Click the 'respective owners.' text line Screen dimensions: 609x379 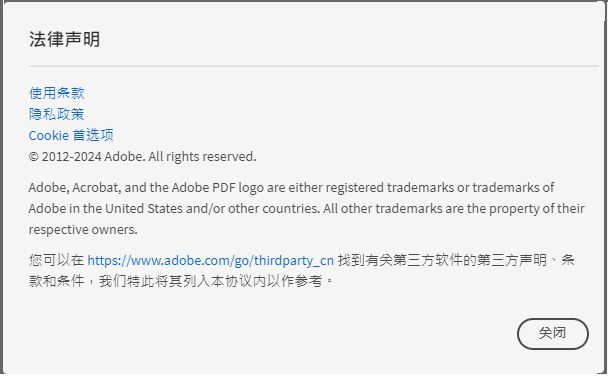83,229
